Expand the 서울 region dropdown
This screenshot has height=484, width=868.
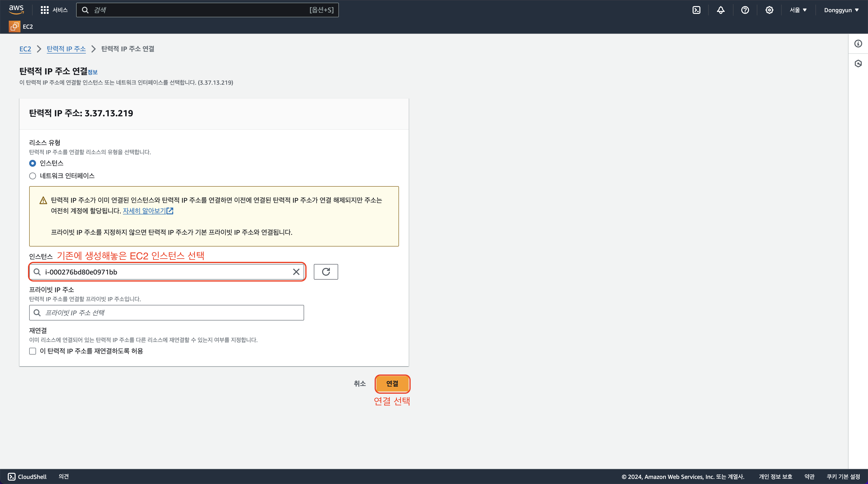pos(798,10)
